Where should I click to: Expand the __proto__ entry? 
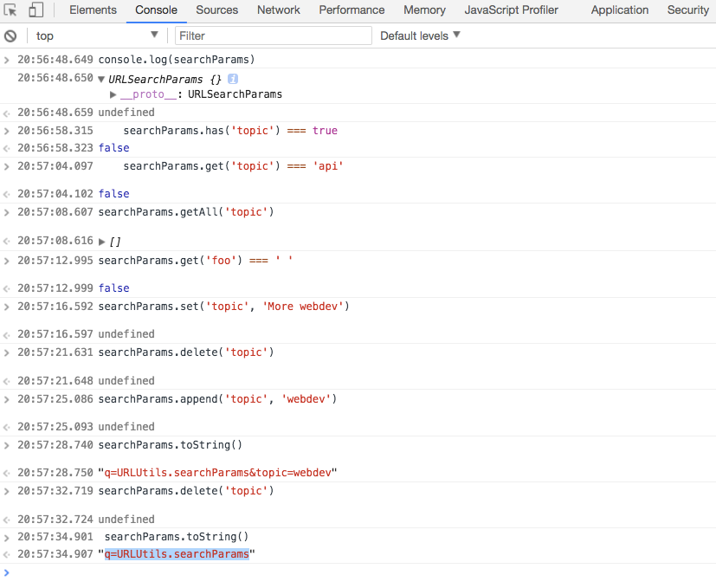[113, 94]
